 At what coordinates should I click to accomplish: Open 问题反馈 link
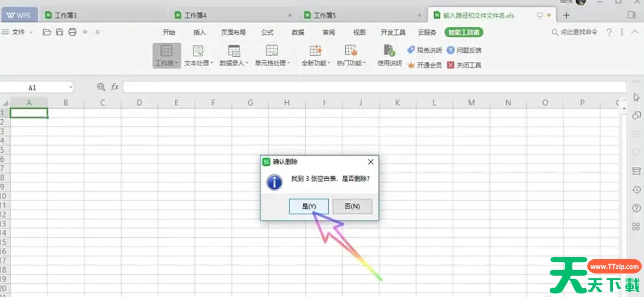pyautogui.click(x=464, y=50)
